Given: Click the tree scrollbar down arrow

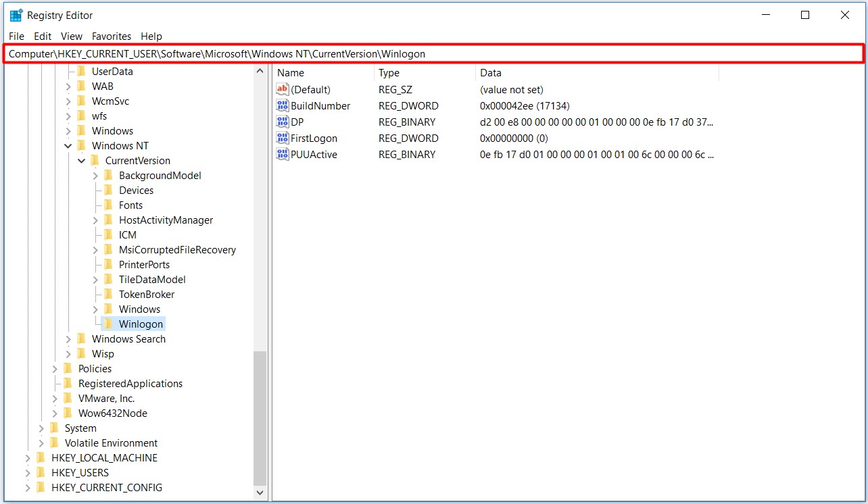Looking at the screenshot, I should 260,493.
